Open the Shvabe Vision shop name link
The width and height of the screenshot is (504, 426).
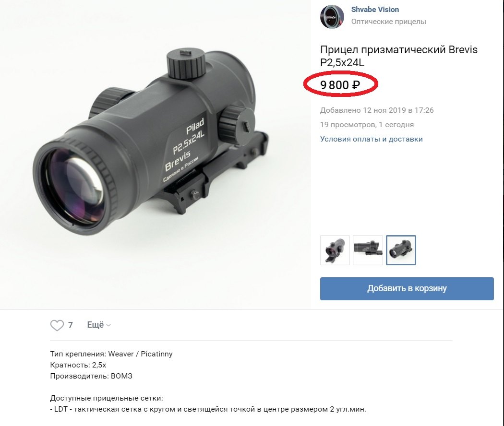[x=375, y=10]
